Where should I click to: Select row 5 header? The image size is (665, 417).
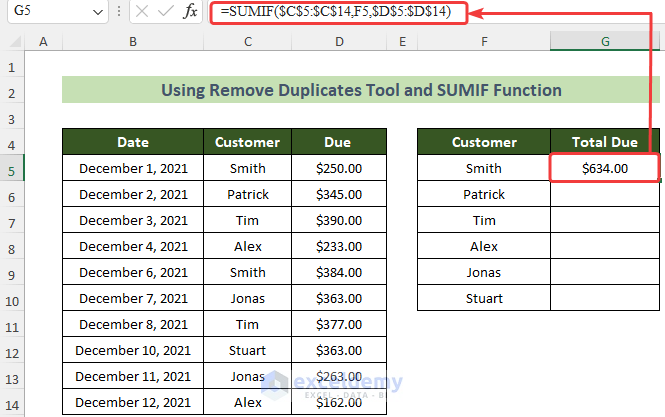(12, 169)
